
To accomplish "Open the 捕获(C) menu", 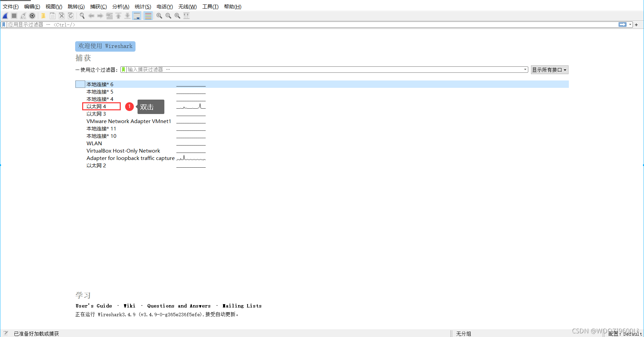I will [x=99, y=7].
